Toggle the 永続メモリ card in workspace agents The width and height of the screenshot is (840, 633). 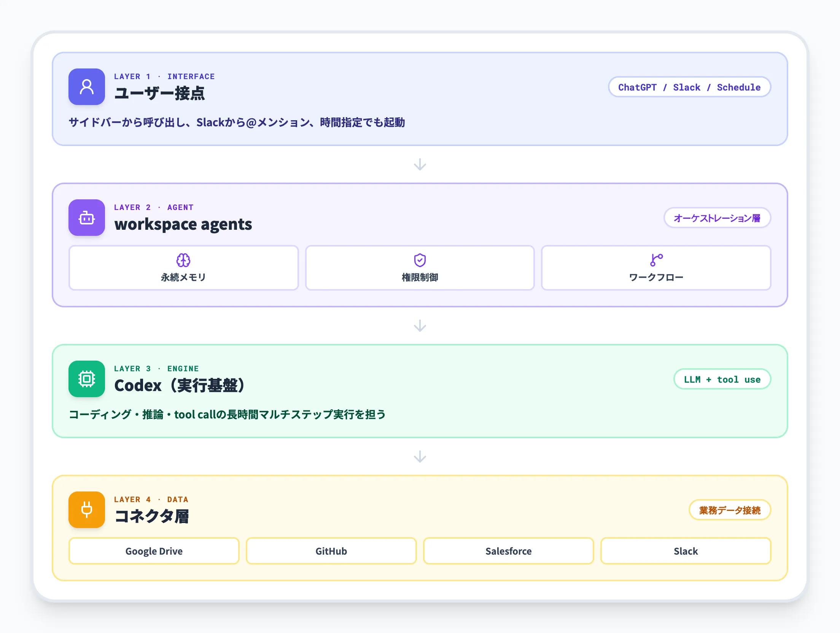tap(184, 268)
